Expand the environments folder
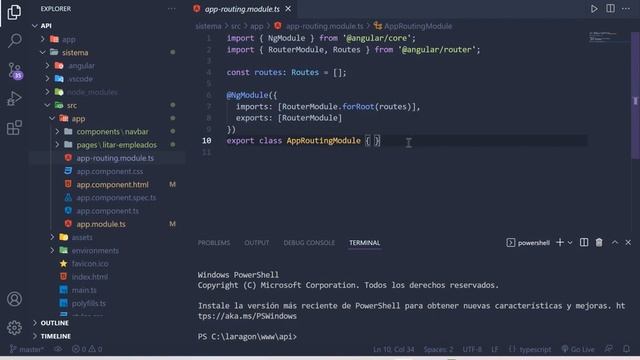Screen dimensions: 640x360 [x=52, y=250]
